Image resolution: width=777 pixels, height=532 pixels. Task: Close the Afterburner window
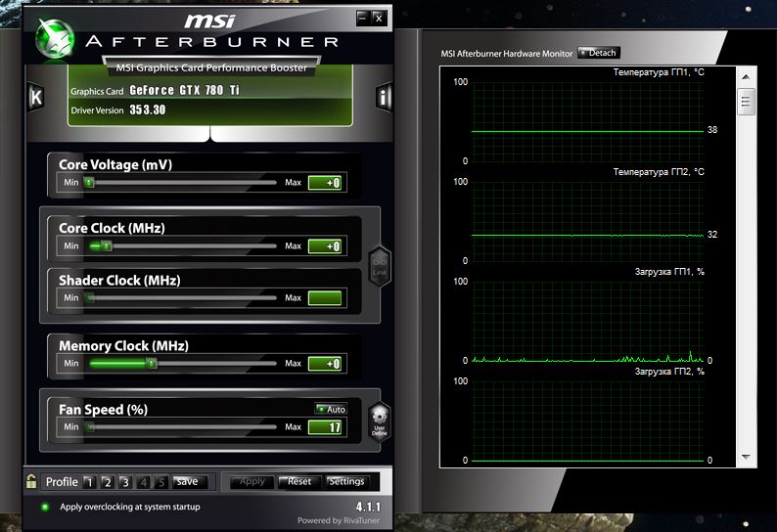coord(378,18)
